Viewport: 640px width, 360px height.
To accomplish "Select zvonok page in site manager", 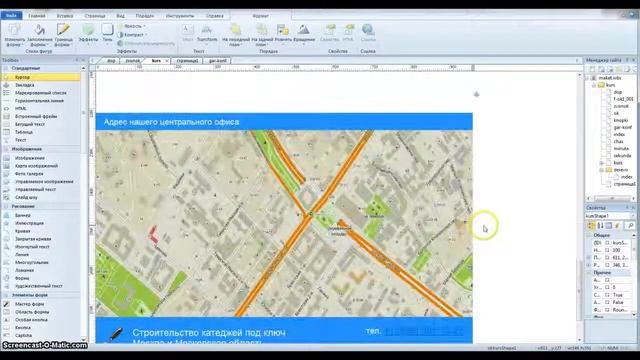I will click(x=621, y=106).
